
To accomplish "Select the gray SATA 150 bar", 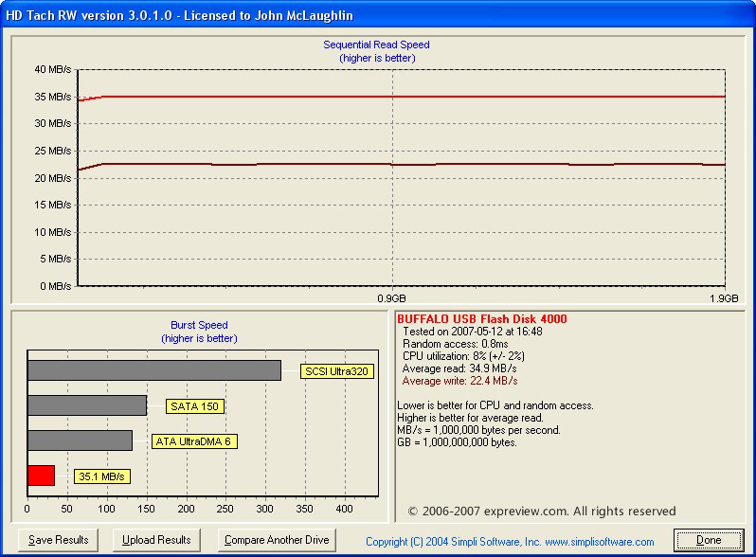I will [87, 405].
